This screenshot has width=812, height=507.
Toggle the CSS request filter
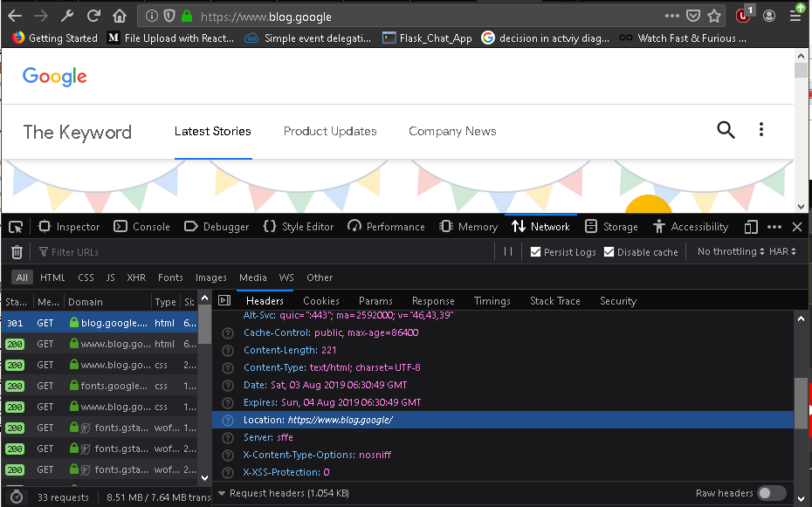(86, 277)
